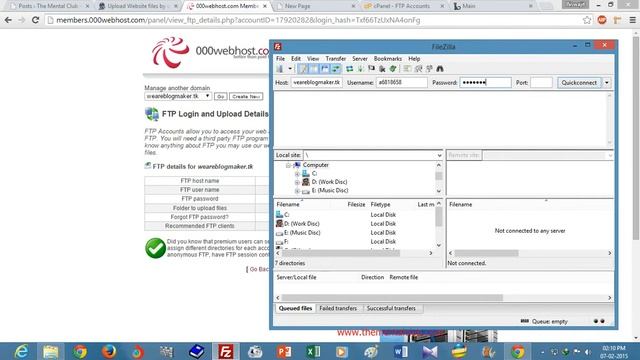
Task: Open the FileZilla File menu
Action: tap(280, 59)
